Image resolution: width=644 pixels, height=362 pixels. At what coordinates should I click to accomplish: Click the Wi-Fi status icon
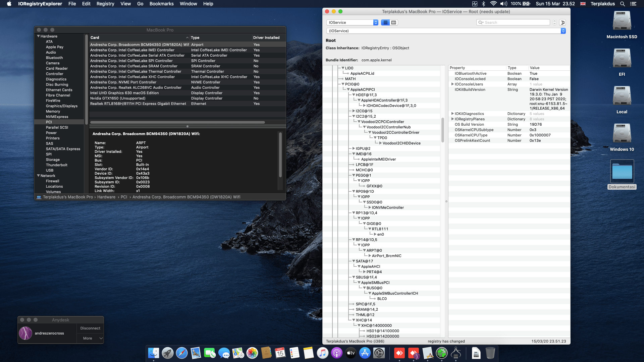pos(493,4)
